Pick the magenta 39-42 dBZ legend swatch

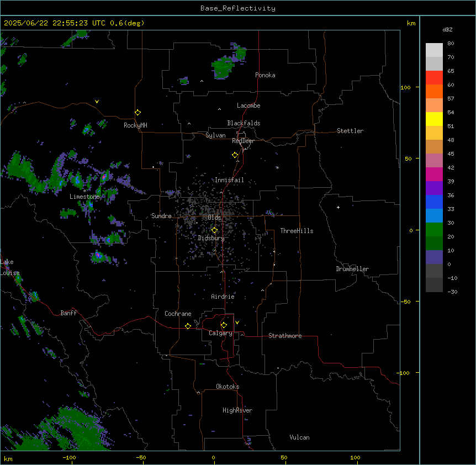(x=434, y=174)
